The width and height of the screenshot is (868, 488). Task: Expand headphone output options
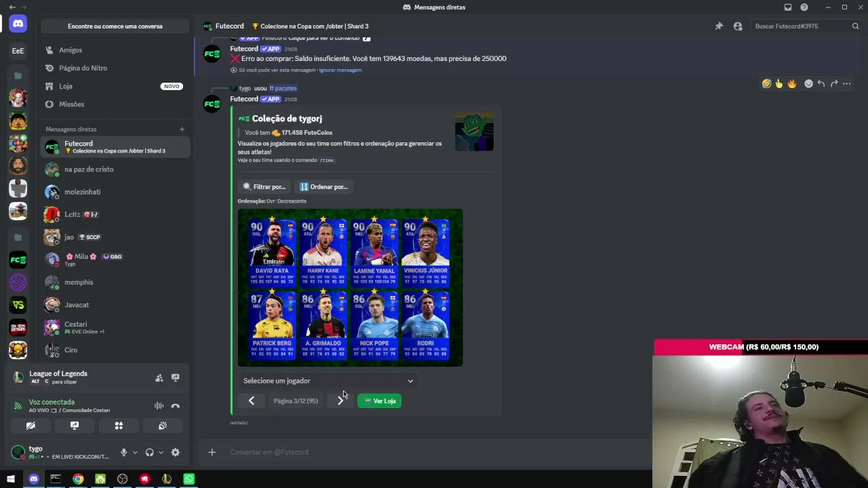tap(161, 452)
